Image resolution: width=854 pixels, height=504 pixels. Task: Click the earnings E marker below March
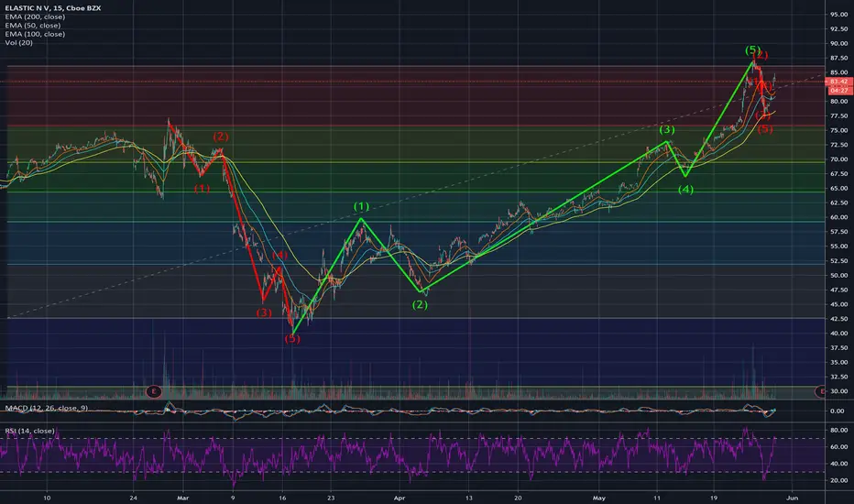pyautogui.click(x=154, y=391)
